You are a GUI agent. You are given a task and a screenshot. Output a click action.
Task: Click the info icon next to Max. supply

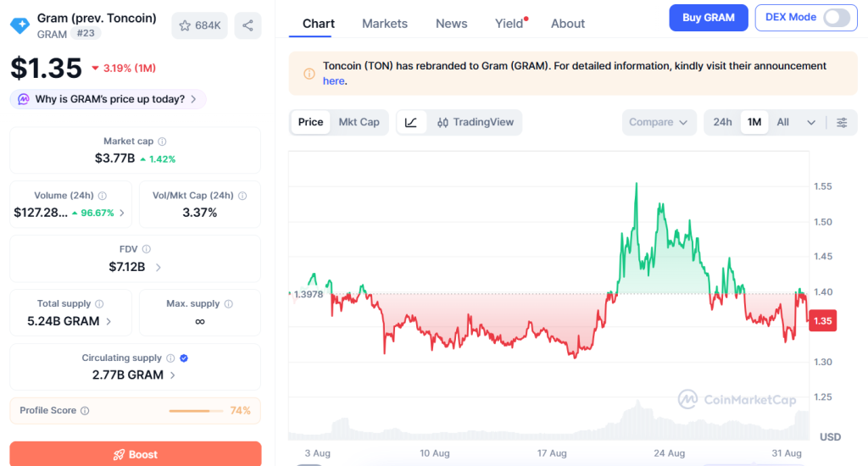point(229,304)
